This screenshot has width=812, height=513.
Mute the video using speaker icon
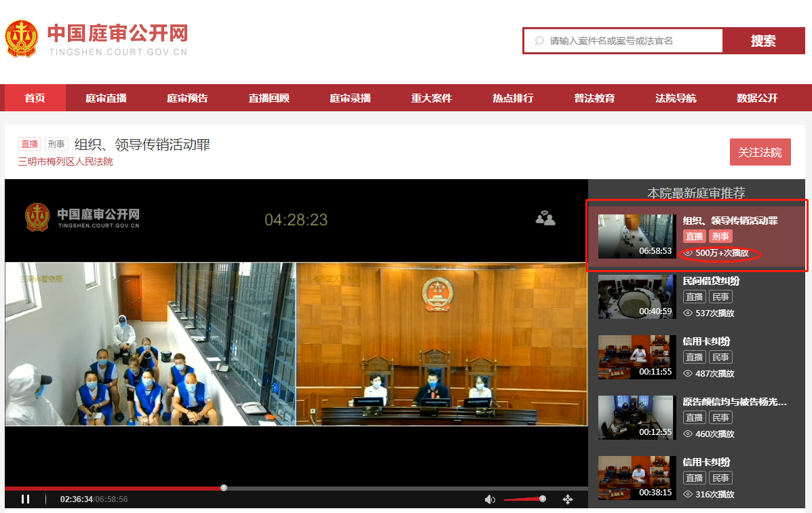490,499
